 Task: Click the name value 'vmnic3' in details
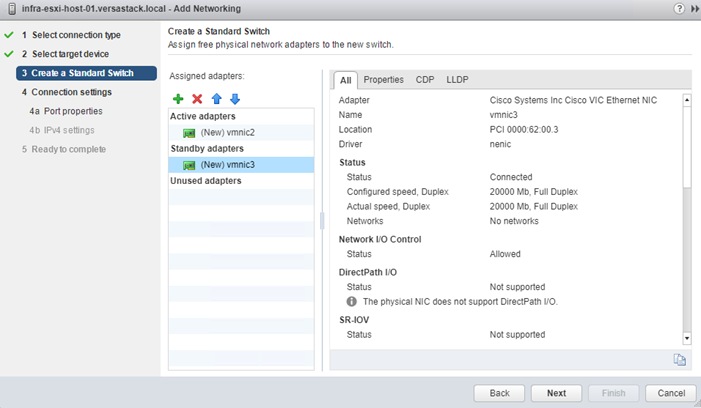point(503,115)
